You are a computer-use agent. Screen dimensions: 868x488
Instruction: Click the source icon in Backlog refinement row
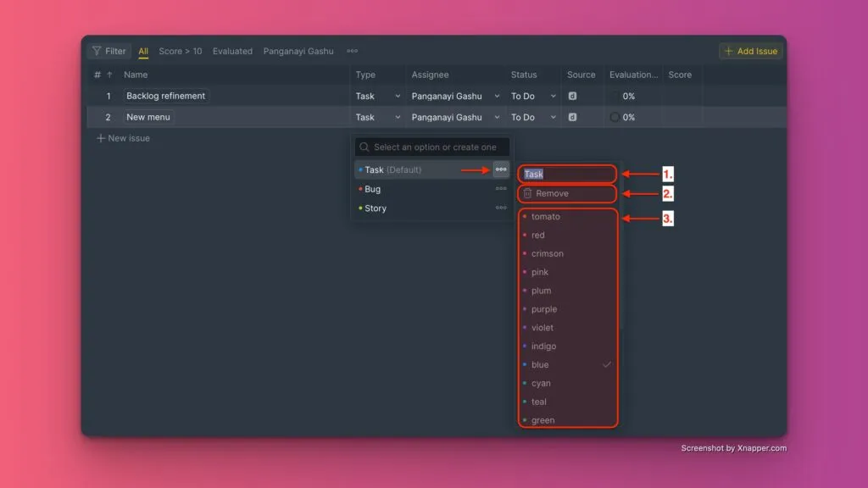click(x=572, y=97)
